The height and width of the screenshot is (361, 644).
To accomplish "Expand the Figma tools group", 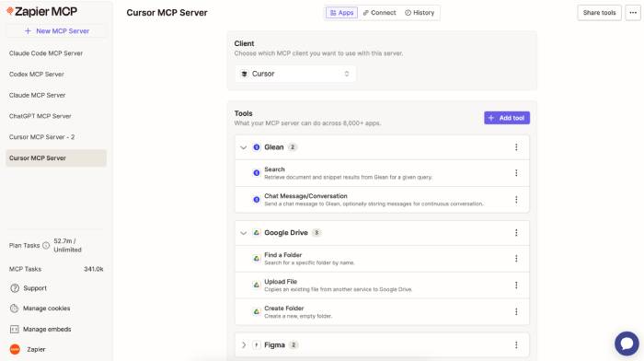I will (244, 345).
